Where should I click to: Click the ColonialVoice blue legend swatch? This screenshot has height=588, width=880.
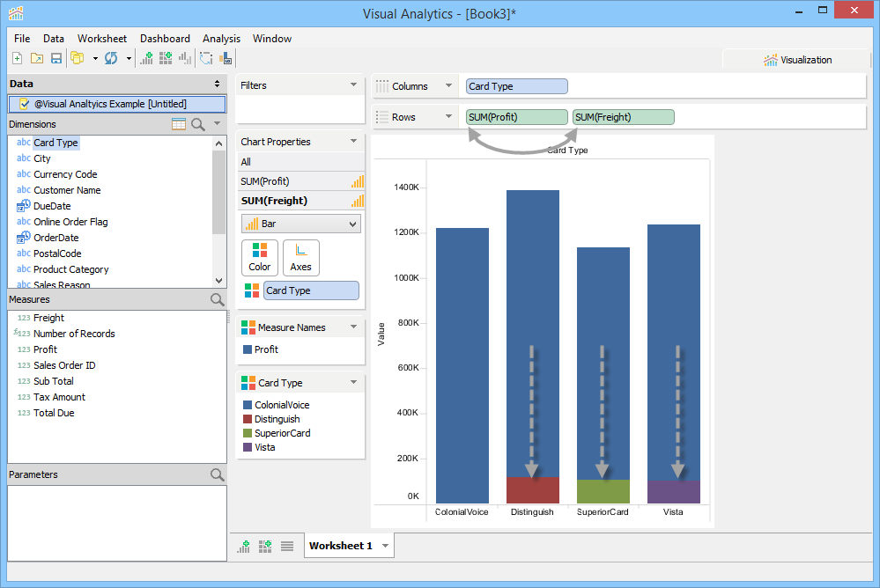(248, 405)
